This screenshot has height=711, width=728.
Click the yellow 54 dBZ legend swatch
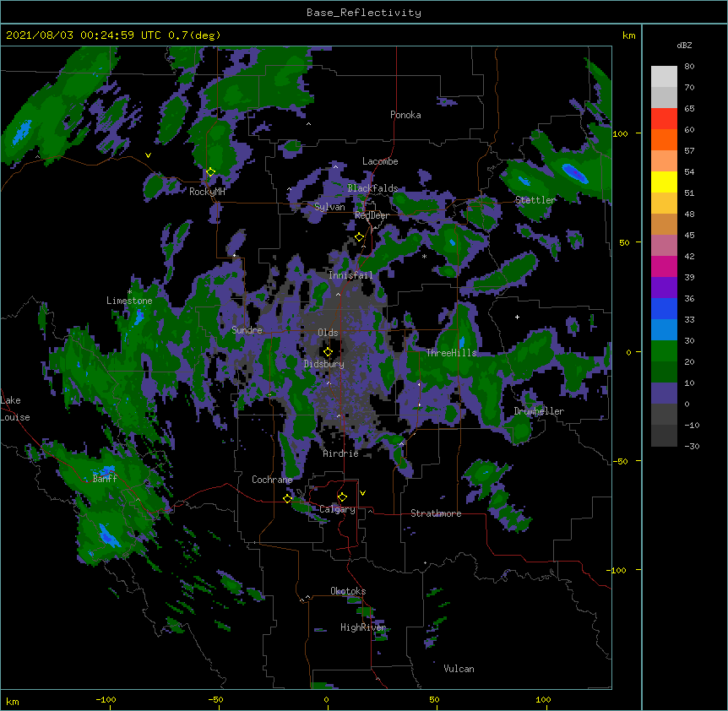pyautogui.click(x=664, y=182)
